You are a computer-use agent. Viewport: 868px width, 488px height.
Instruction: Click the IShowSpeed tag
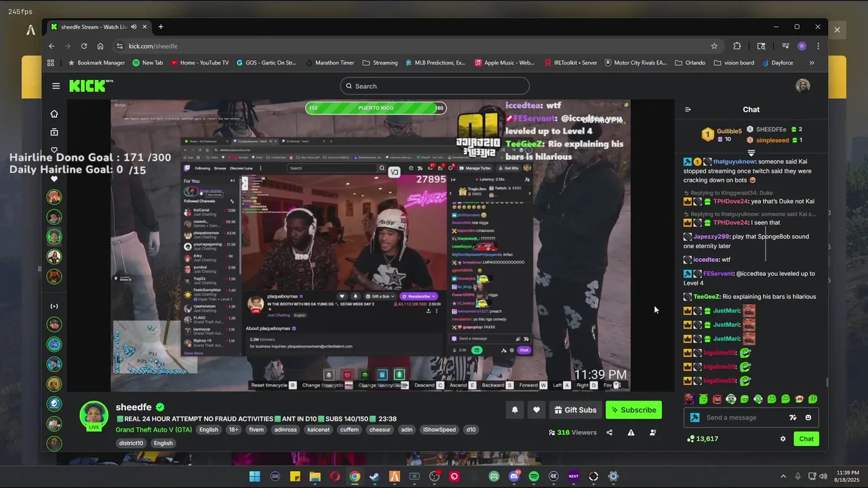pos(439,430)
